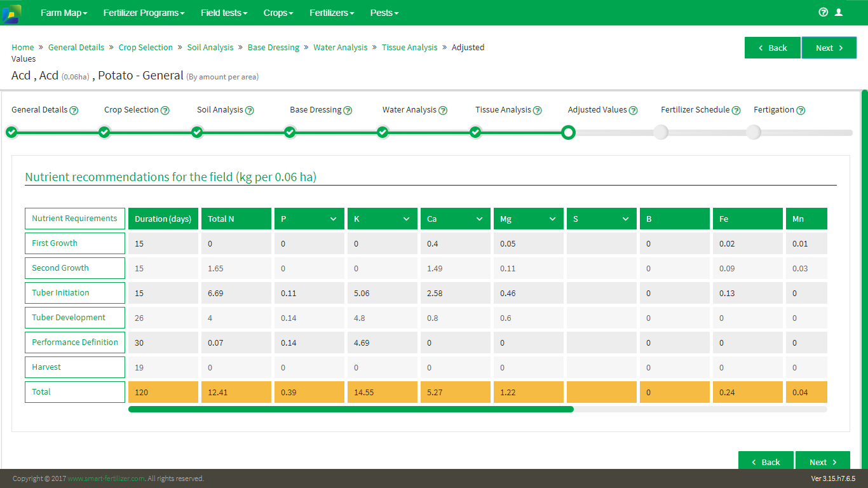Viewport: 868px width, 488px height.
Task: Click the Fertigation step node
Action: 754,132
